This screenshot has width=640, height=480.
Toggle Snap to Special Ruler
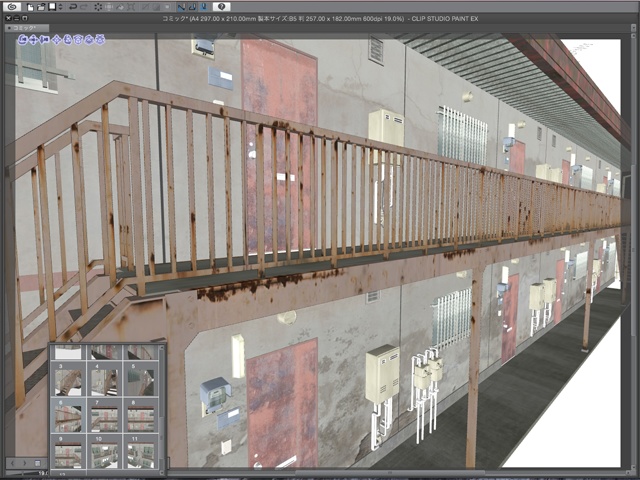point(192,7)
